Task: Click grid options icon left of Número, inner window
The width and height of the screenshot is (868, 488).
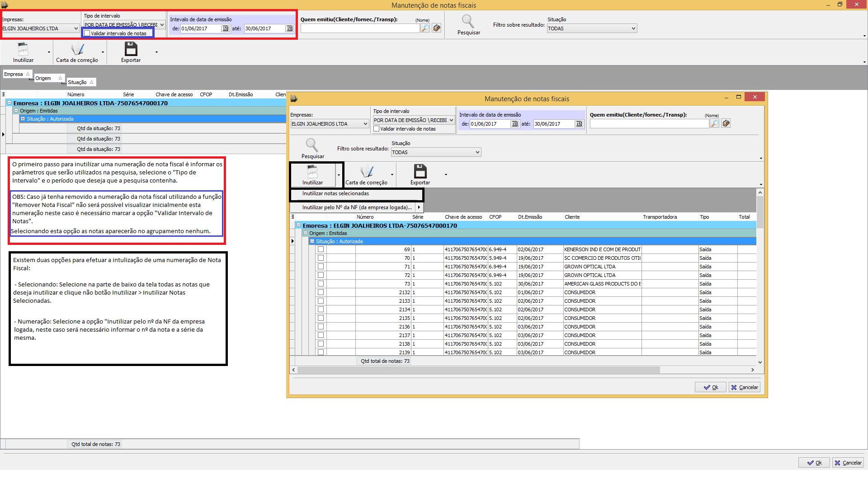Action: tap(292, 217)
